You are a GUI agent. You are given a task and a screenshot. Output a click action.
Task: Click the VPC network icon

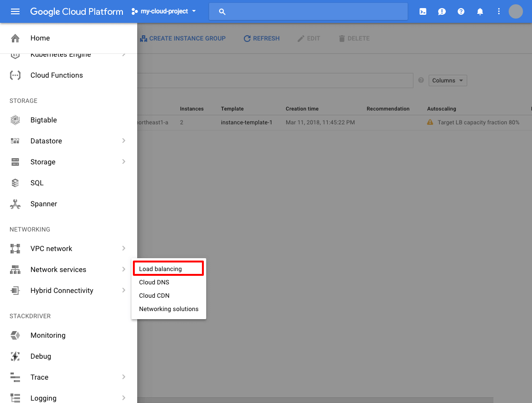(x=15, y=249)
